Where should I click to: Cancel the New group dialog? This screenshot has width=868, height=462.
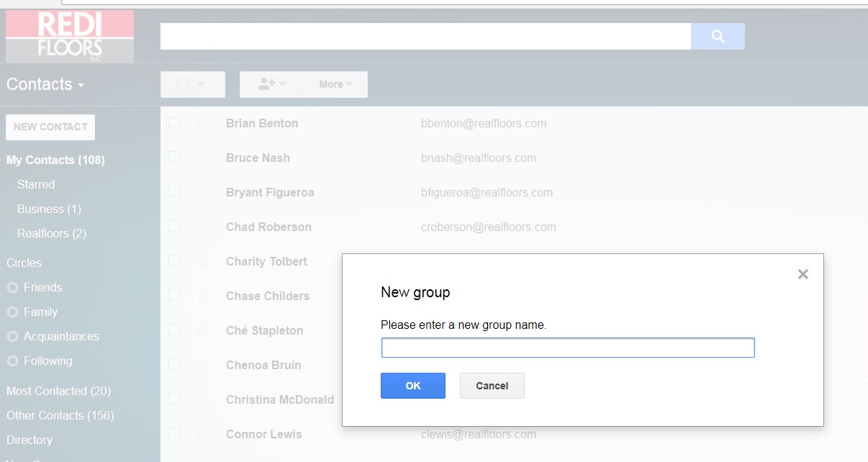pyautogui.click(x=492, y=386)
